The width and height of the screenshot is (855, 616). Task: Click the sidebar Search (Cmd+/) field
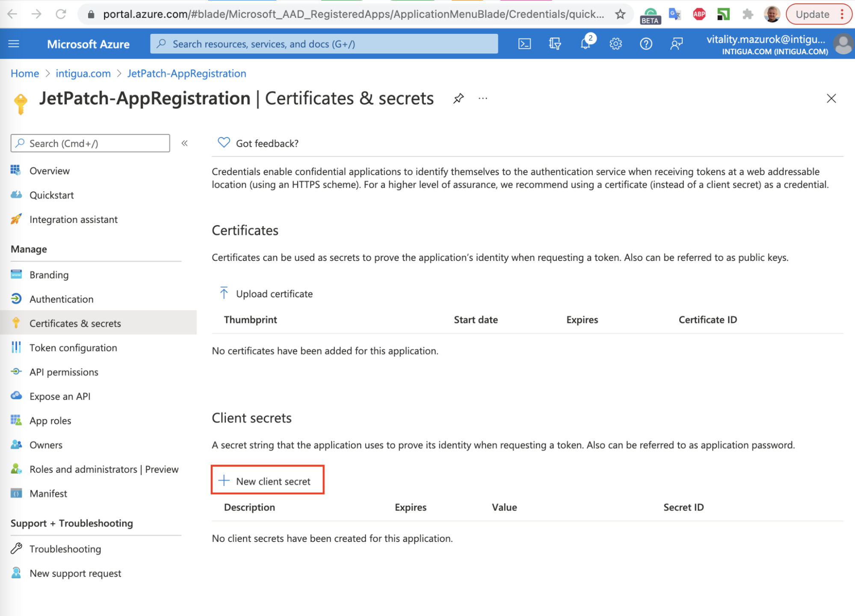tap(90, 143)
